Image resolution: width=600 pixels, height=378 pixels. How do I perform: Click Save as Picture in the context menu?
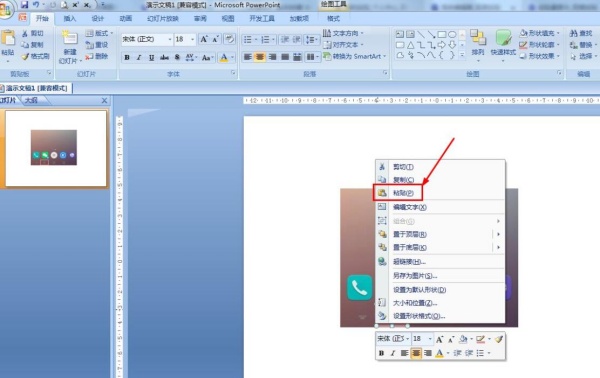(x=415, y=275)
